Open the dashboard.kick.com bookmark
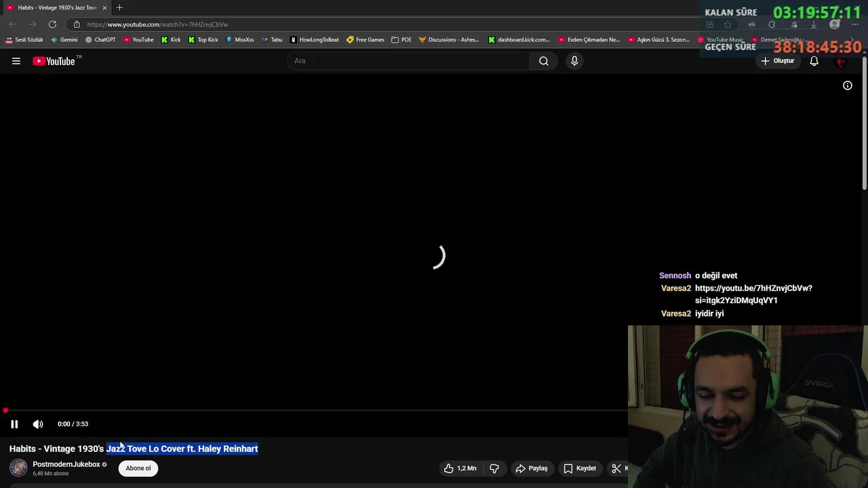This screenshot has width=868, height=488. click(519, 40)
